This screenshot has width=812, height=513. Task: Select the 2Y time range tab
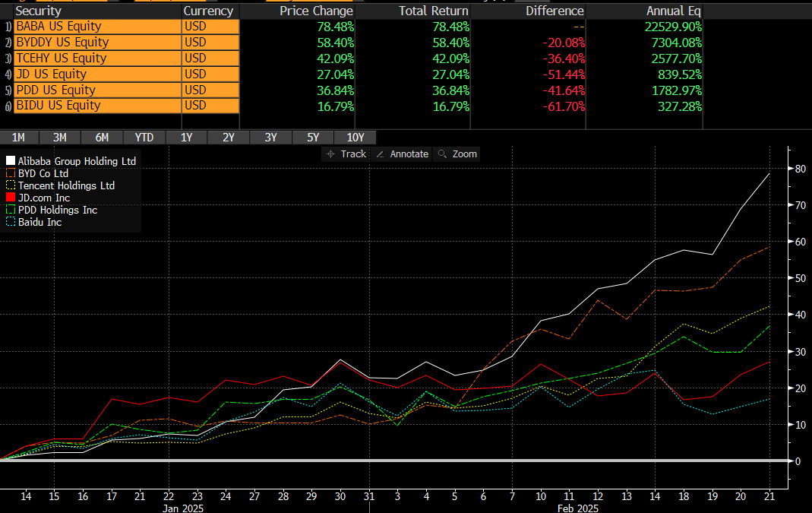[x=229, y=138]
